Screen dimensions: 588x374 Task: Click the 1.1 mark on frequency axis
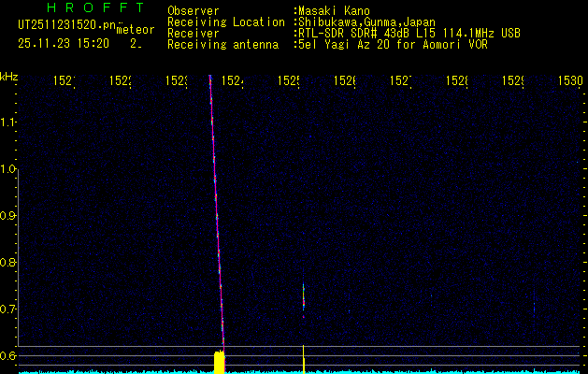pos(8,122)
